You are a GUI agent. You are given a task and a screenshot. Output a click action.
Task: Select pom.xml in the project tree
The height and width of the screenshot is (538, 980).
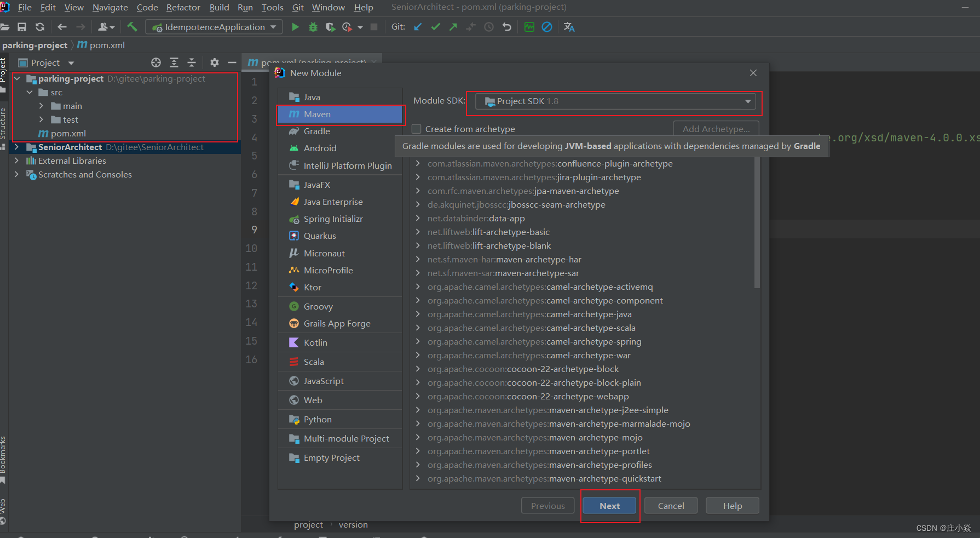coord(68,134)
